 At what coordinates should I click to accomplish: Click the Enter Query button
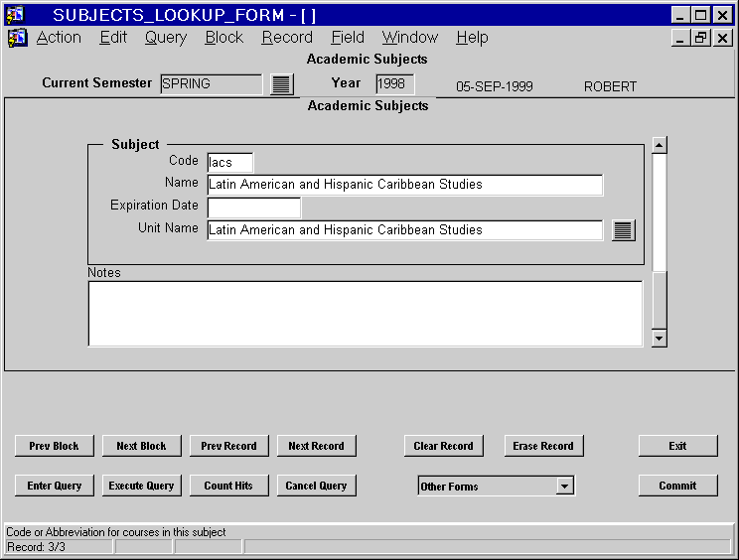[x=55, y=486]
